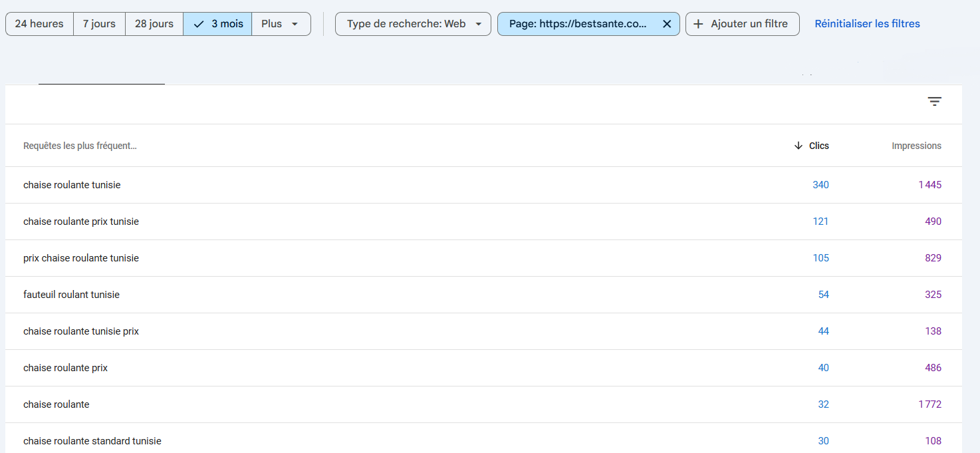Expand the Plus date range dropdown
Image resolution: width=980 pixels, height=453 pixels.
point(281,24)
